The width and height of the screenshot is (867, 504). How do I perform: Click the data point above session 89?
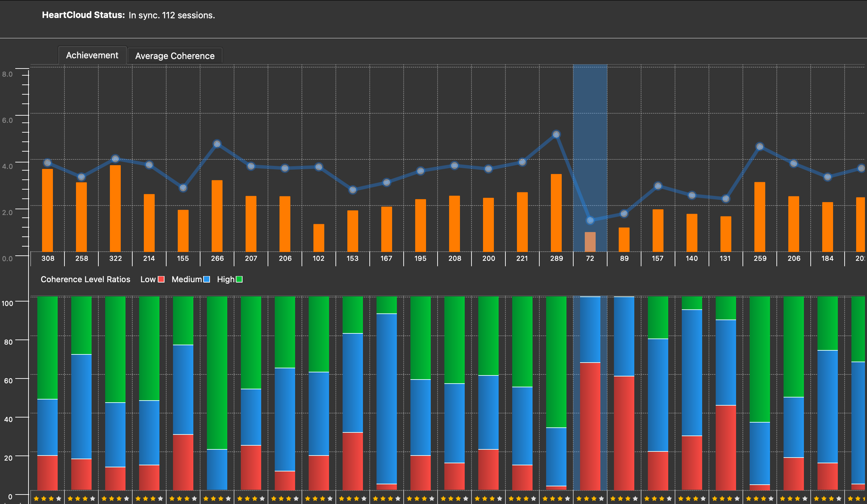click(x=624, y=214)
